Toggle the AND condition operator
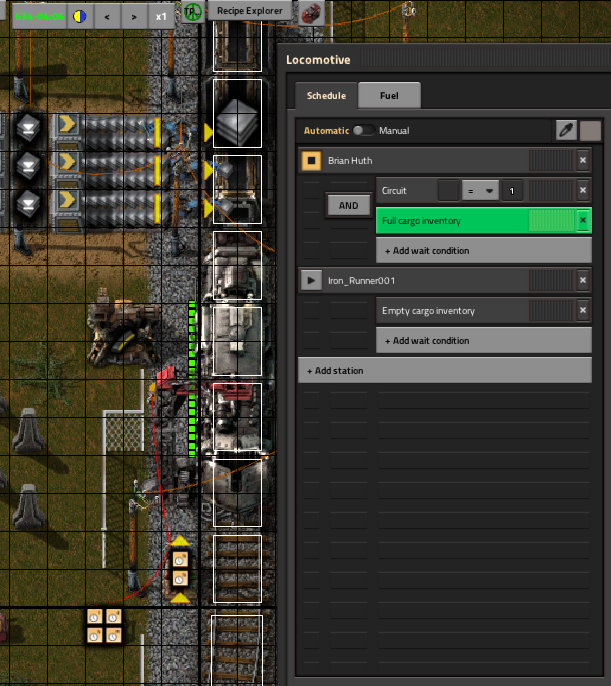Image resolution: width=611 pixels, height=686 pixels. (349, 205)
